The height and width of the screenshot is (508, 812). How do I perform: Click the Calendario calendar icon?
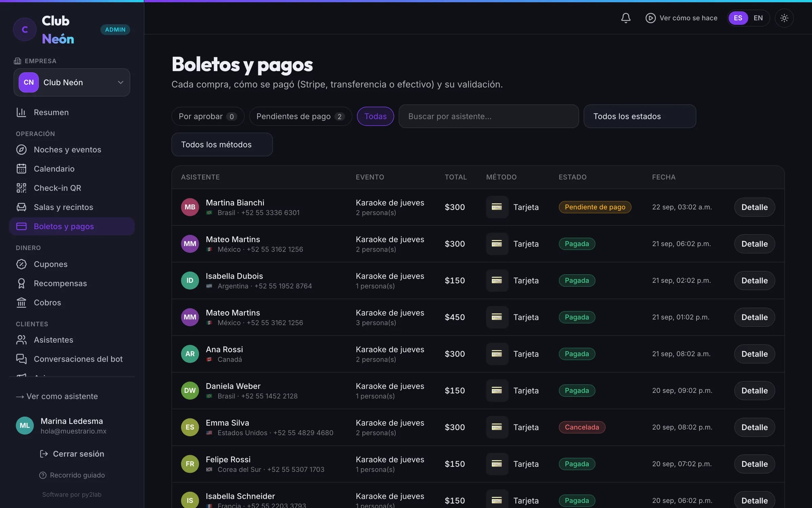[21, 169]
